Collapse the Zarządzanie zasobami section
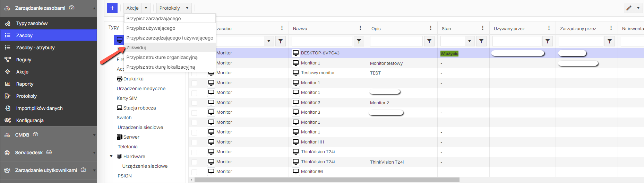The width and height of the screenshot is (644, 183). (94, 8)
